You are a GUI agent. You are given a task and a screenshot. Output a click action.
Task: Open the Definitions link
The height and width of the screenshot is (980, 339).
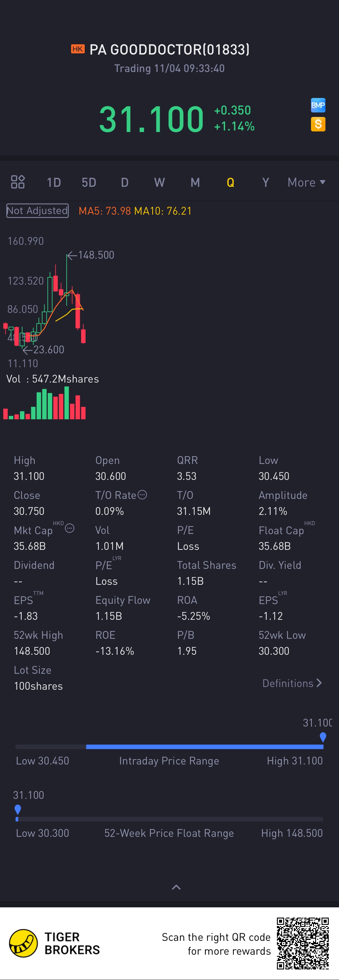[x=292, y=683]
